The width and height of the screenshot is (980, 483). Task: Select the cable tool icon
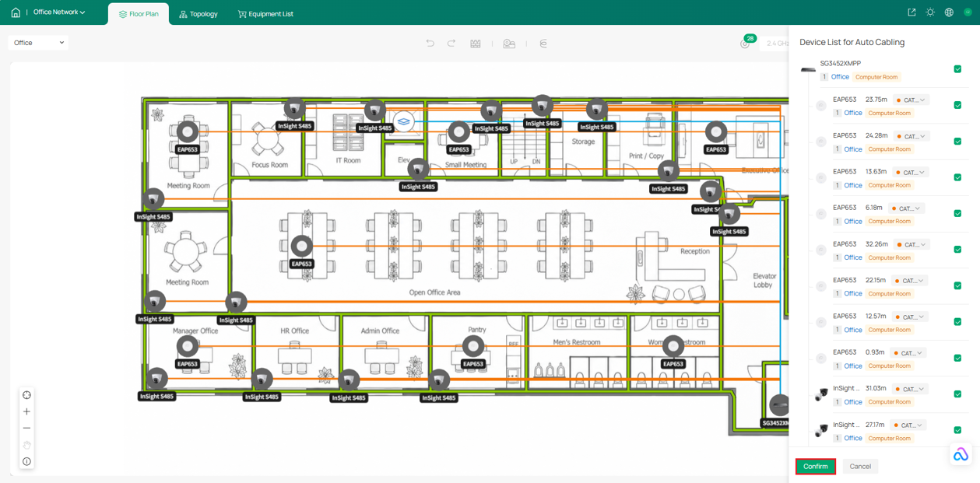543,44
